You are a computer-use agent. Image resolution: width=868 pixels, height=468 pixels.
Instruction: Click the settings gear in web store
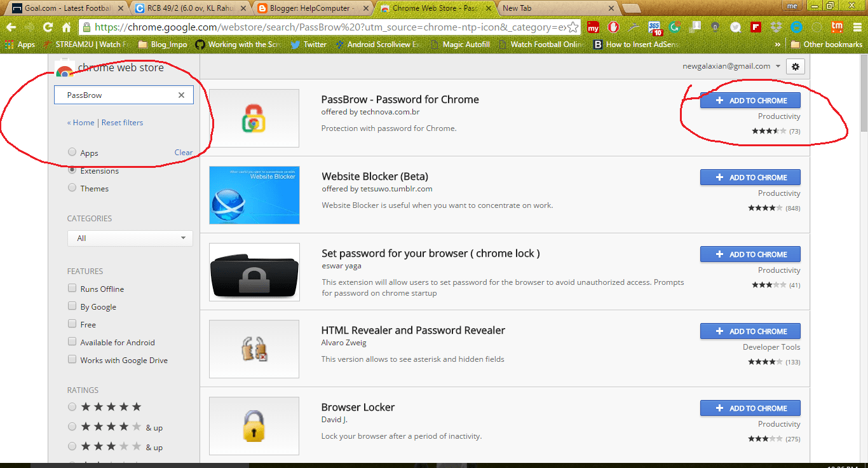coord(796,66)
